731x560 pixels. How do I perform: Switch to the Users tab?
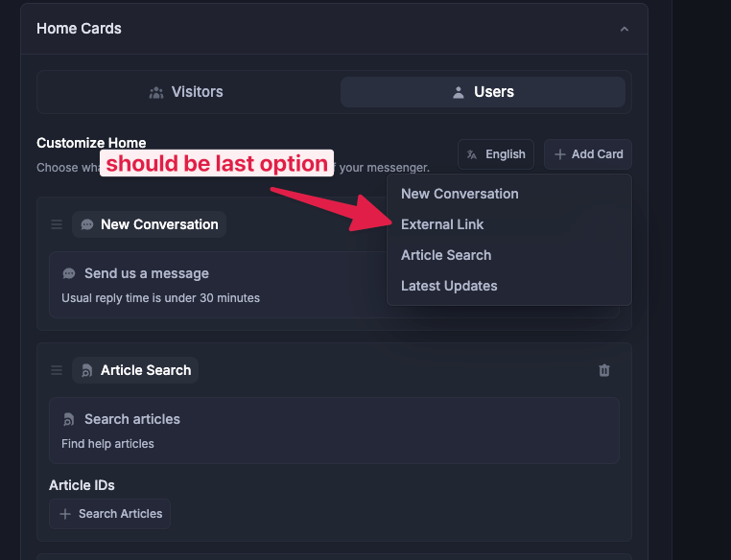coord(483,92)
